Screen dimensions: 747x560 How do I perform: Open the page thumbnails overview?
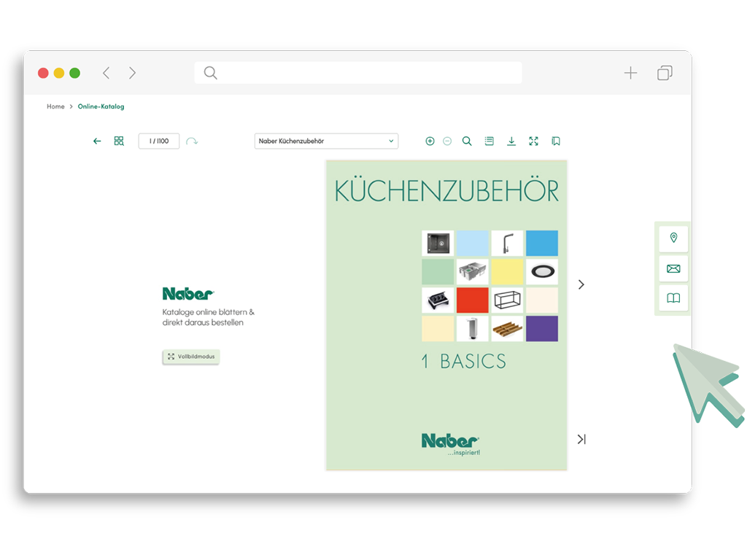coord(119,141)
